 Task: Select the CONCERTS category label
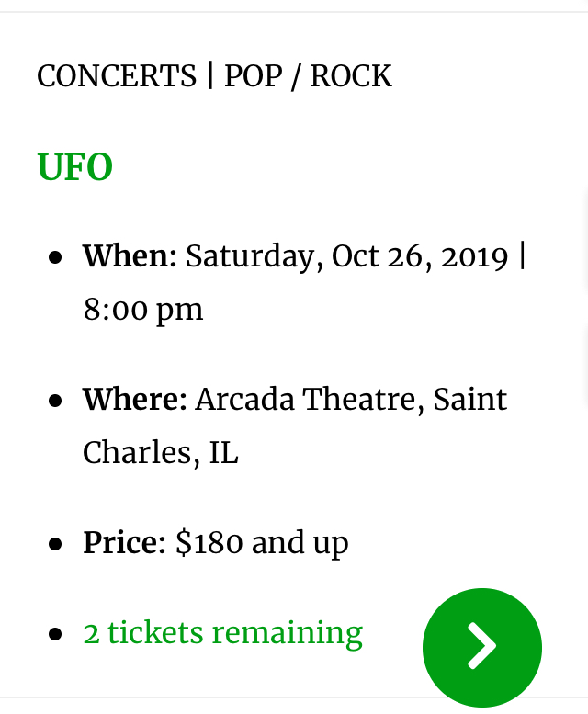[117, 76]
